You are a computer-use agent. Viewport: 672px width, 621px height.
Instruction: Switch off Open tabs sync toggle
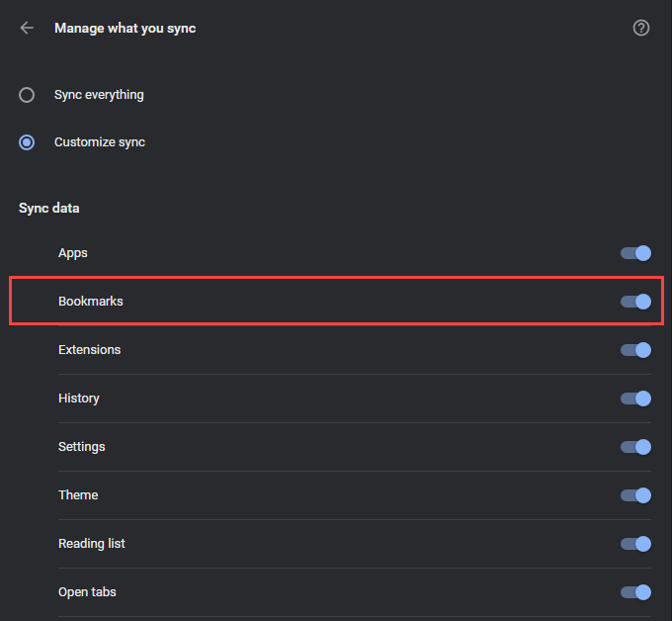(635, 592)
